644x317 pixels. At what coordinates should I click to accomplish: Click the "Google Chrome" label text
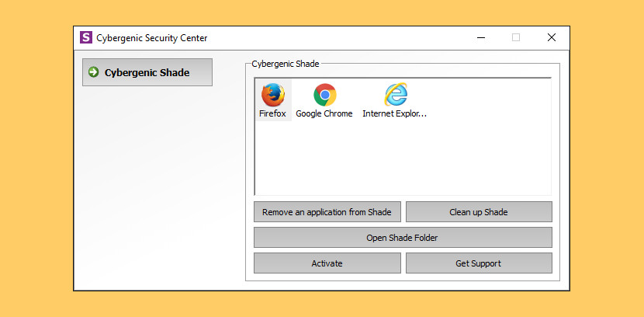coord(324,113)
